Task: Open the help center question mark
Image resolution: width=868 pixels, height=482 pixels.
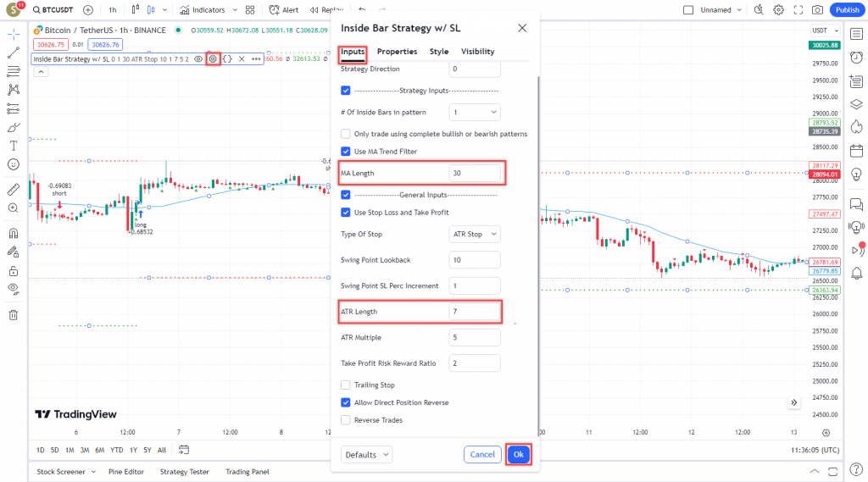Action: point(856,470)
